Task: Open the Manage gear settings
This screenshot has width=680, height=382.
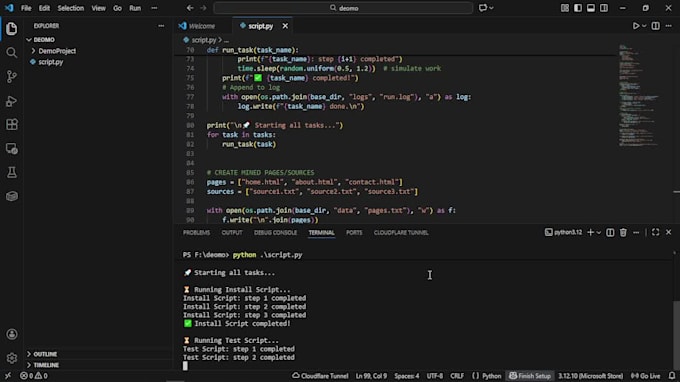Action: click(12, 358)
